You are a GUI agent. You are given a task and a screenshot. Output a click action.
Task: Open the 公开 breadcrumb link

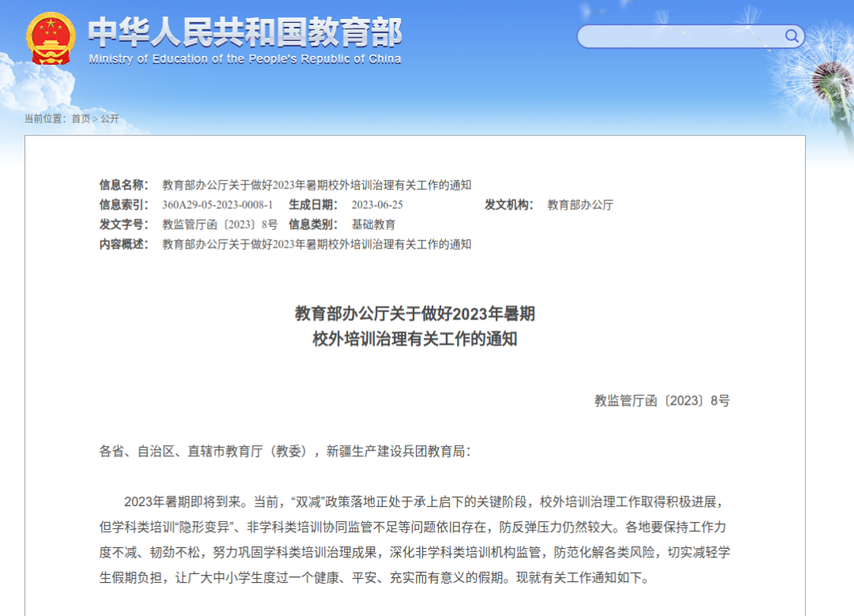[110, 119]
